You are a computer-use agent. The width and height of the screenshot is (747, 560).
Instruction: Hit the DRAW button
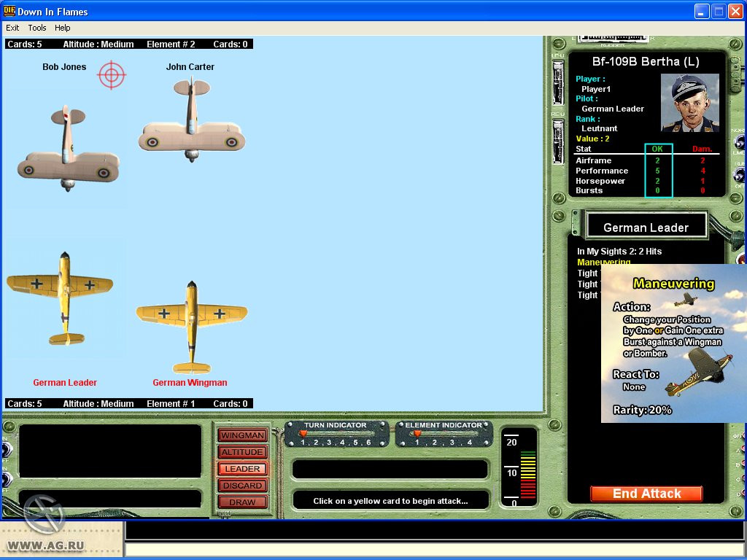[242, 502]
